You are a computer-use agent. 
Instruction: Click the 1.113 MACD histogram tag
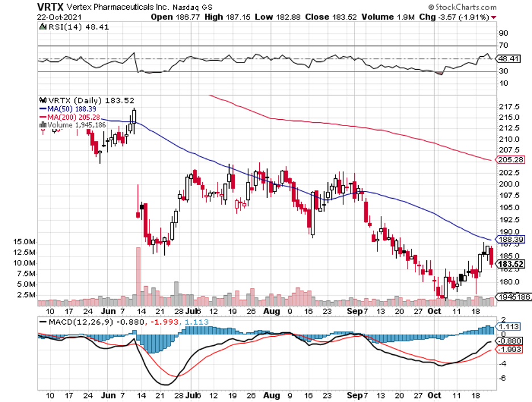[508, 326]
